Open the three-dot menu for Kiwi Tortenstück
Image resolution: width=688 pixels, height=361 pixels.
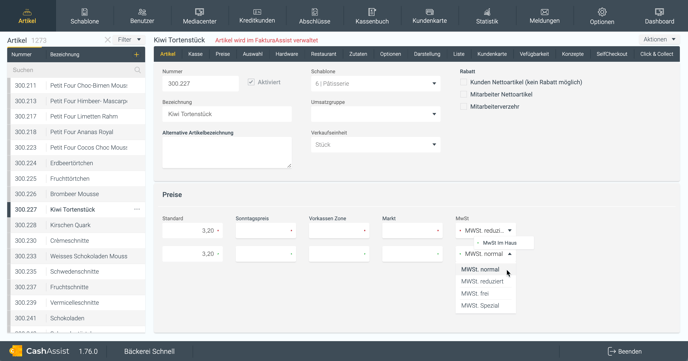click(x=137, y=209)
